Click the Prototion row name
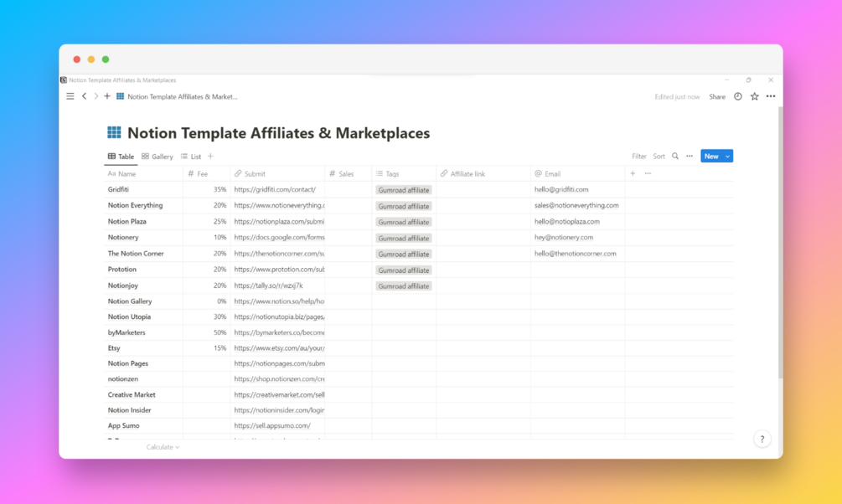Viewport: 842px width, 504px height. 121,270
